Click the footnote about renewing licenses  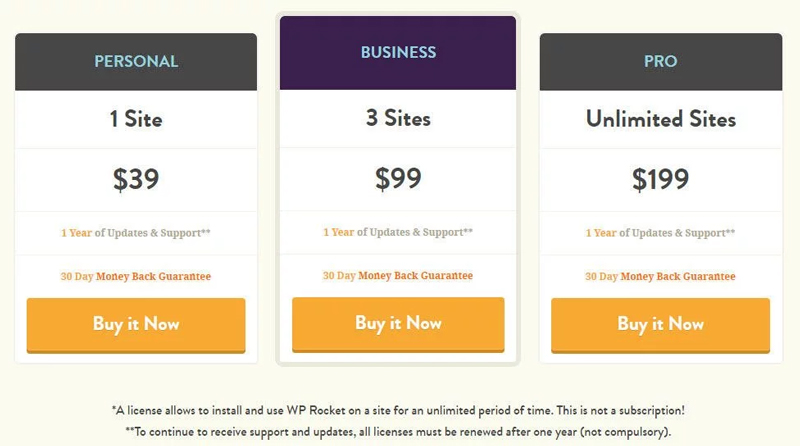pyautogui.click(x=398, y=432)
